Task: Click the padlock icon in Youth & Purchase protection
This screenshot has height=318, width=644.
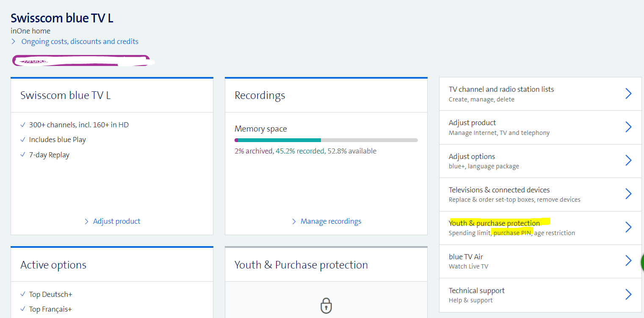Action: click(326, 305)
